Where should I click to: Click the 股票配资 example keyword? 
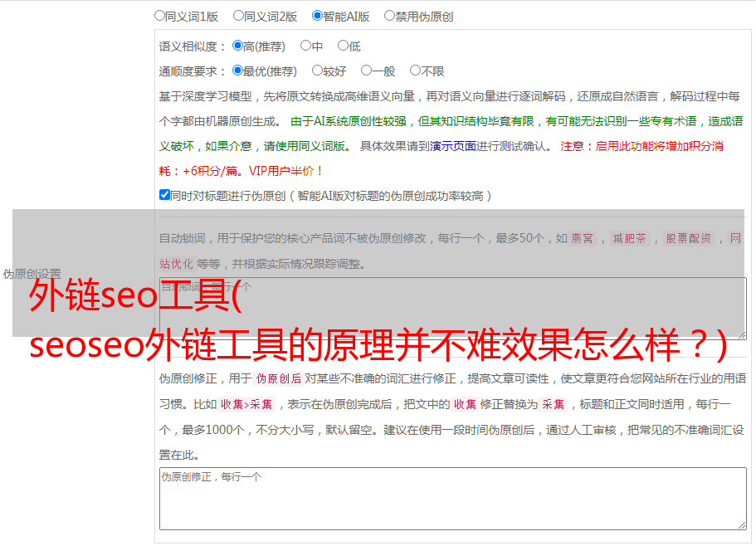(x=689, y=238)
